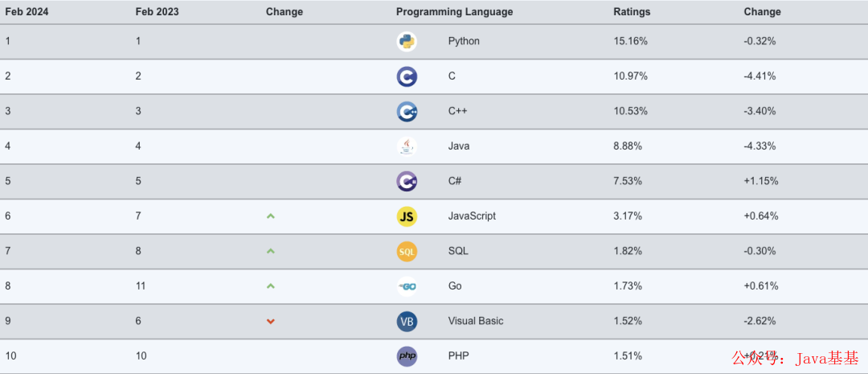
Task: Click the Go gopher logo icon
Action: 407,286
